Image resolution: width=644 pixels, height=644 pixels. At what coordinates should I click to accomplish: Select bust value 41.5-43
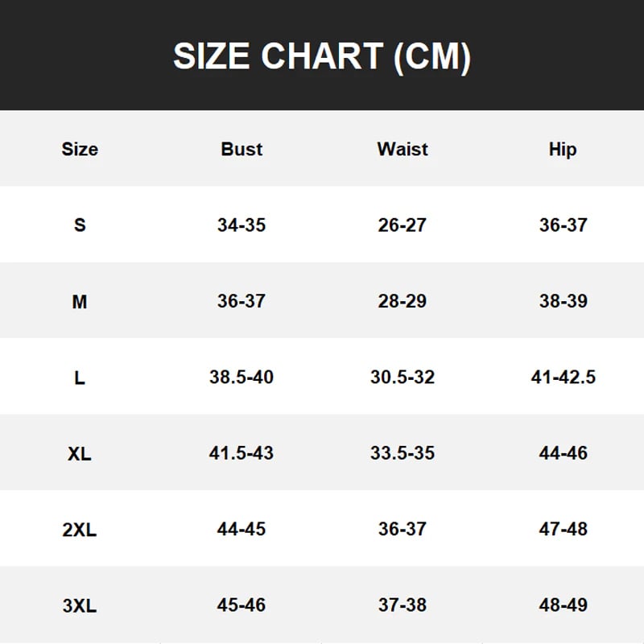click(x=242, y=453)
